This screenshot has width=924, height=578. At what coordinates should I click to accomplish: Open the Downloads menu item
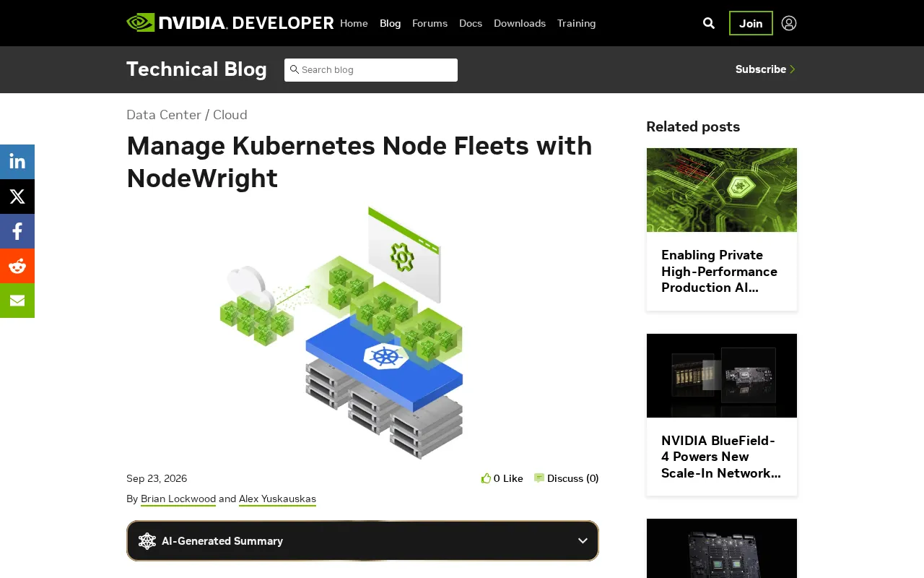click(x=520, y=23)
